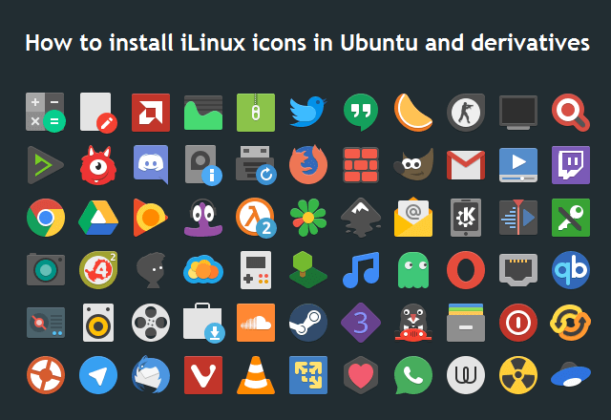Click the orange Clementine slice icon
The height and width of the screenshot is (420, 611).
(x=413, y=112)
